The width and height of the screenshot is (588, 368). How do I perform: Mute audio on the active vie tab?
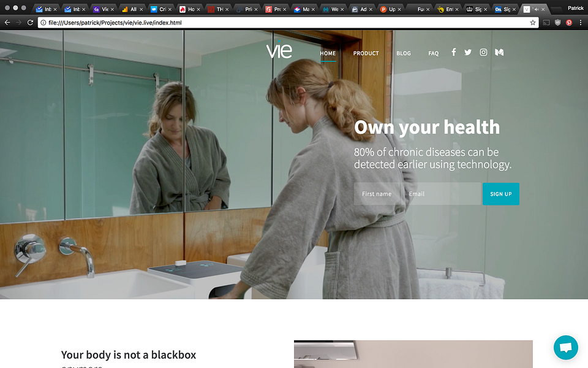click(x=536, y=9)
